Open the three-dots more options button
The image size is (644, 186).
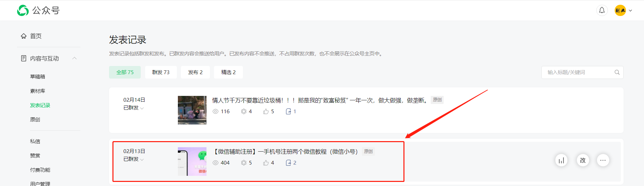(x=603, y=160)
